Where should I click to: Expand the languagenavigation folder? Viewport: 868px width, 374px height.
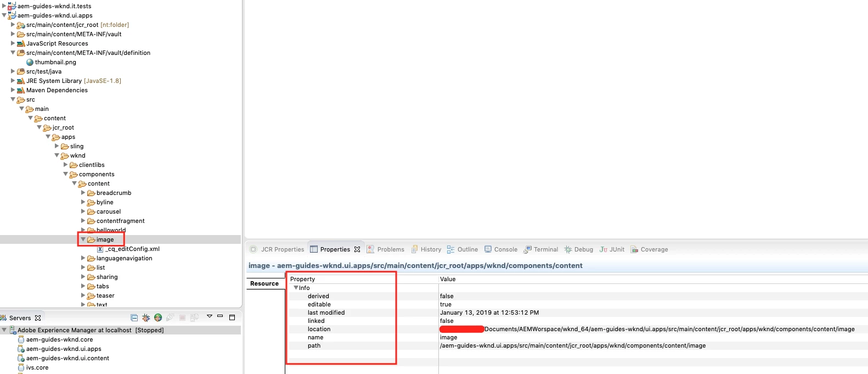83,258
